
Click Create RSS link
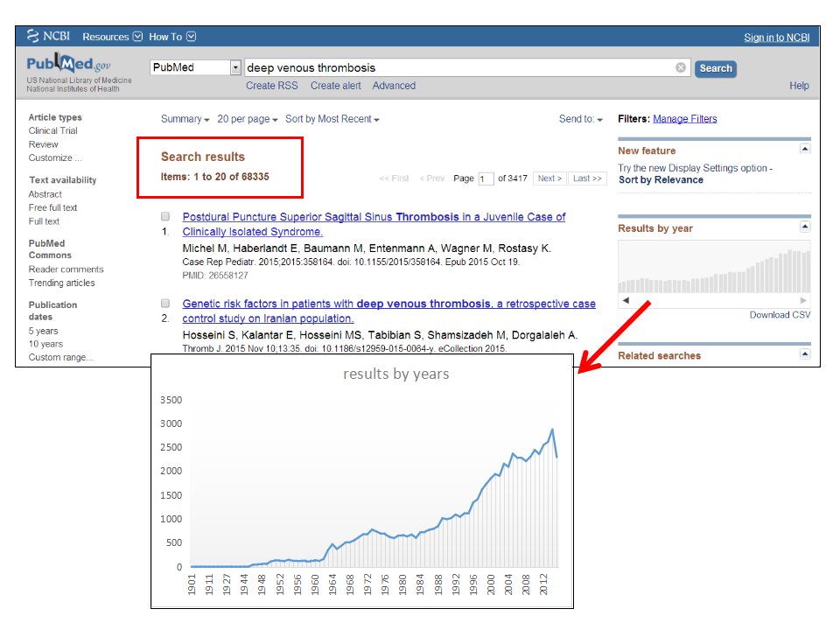(x=271, y=86)
